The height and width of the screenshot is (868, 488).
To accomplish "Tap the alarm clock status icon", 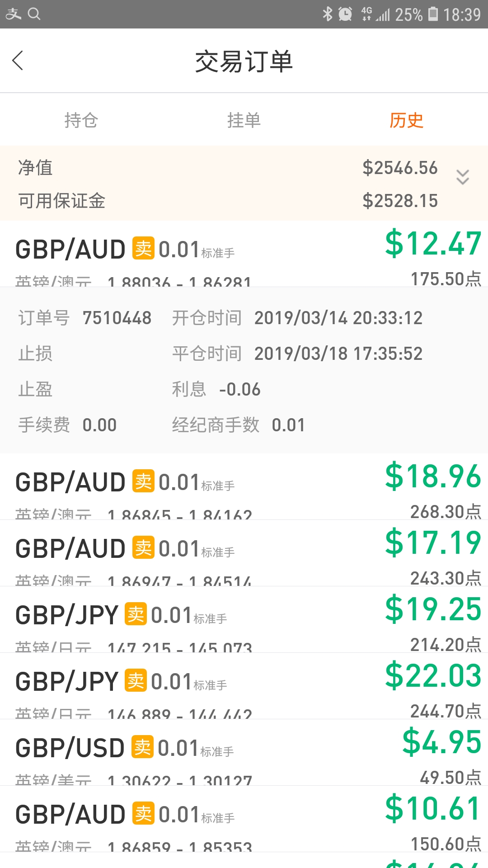I will point(345,14).
